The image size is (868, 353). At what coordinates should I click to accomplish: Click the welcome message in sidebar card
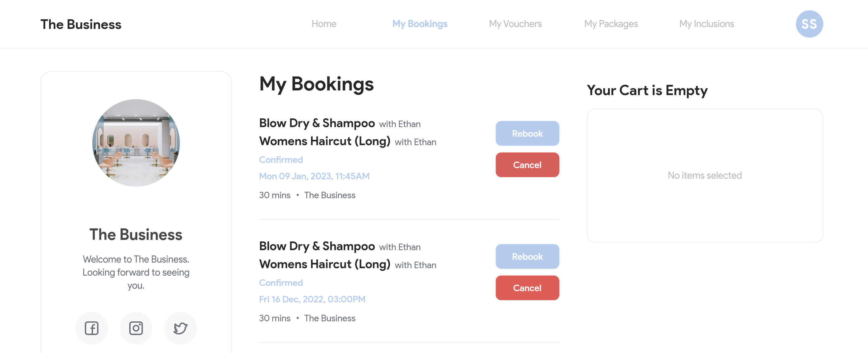point(136,272)
